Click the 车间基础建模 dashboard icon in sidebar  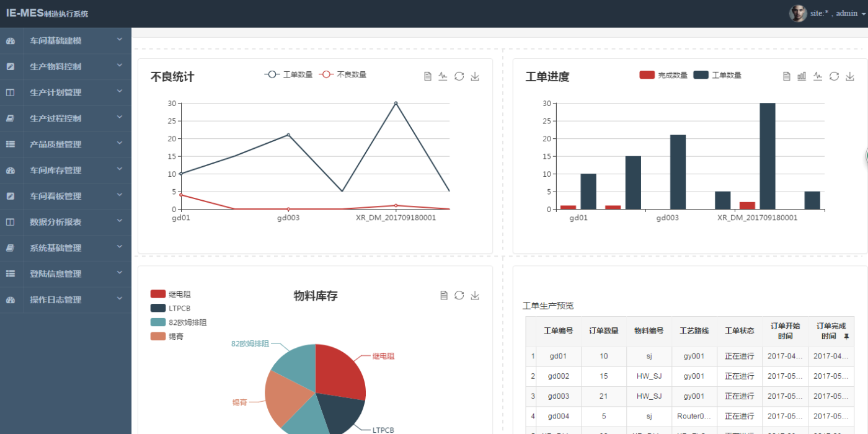coord(11,41)
